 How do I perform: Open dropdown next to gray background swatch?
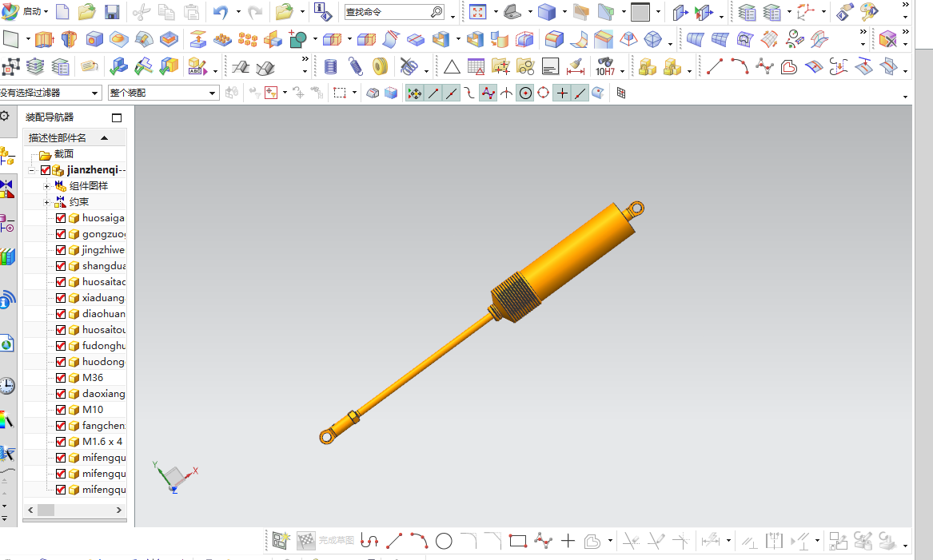coord(658,11)
